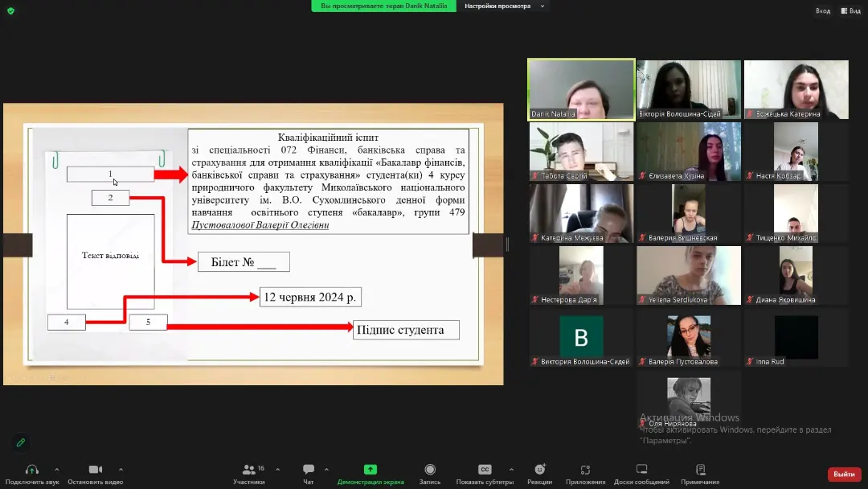
Task: Open the Apps icon in toolbar
Action: tap(585, 471)
